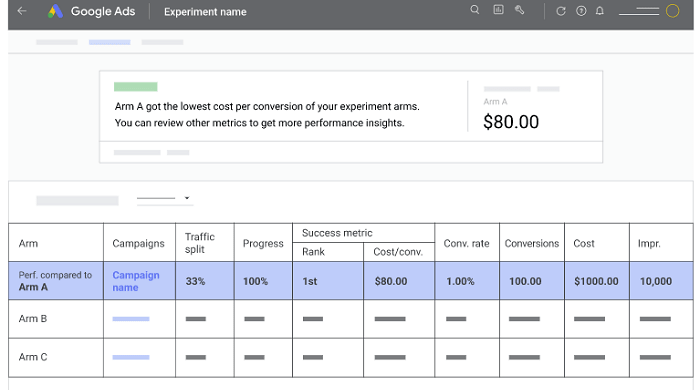The height and width of the screenshot is (390, 700).
Task: Open the Arm B campaign link placeholder
Action: coord(131,319)
